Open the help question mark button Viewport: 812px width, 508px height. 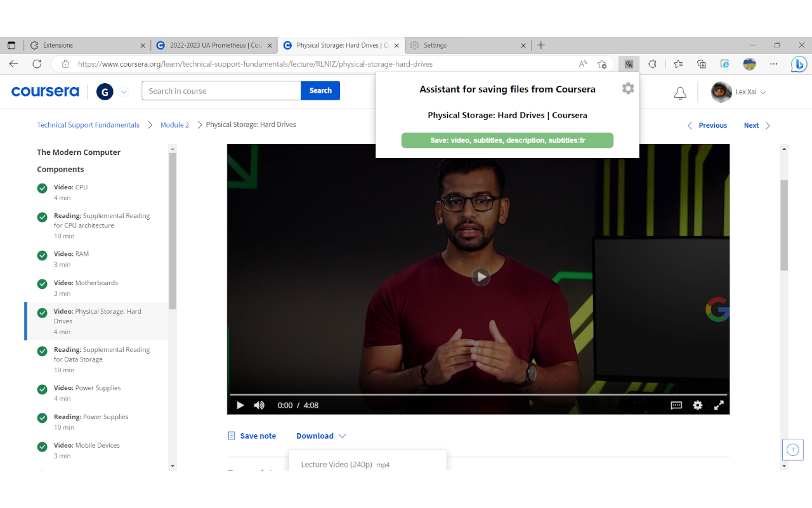click(x=792, y=450)
